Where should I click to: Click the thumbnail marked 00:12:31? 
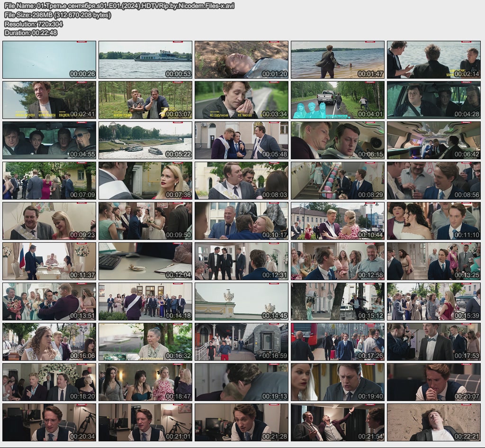[242, 261]
